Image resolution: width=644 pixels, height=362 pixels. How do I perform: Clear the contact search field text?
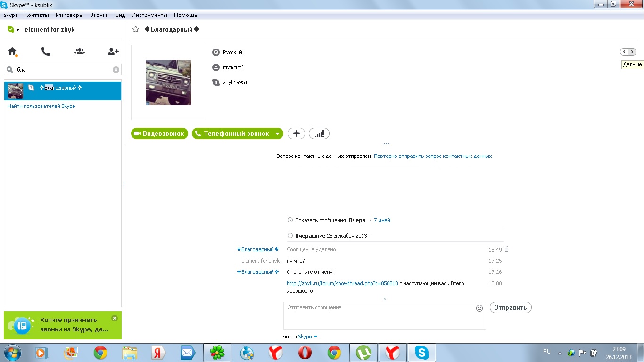(116, 70)
